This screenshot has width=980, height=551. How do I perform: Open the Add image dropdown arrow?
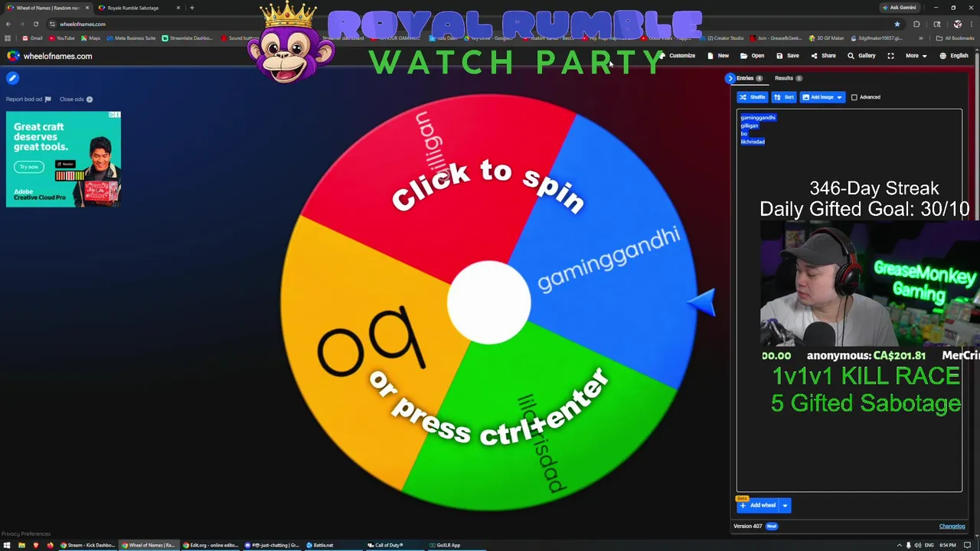point(839,97)
